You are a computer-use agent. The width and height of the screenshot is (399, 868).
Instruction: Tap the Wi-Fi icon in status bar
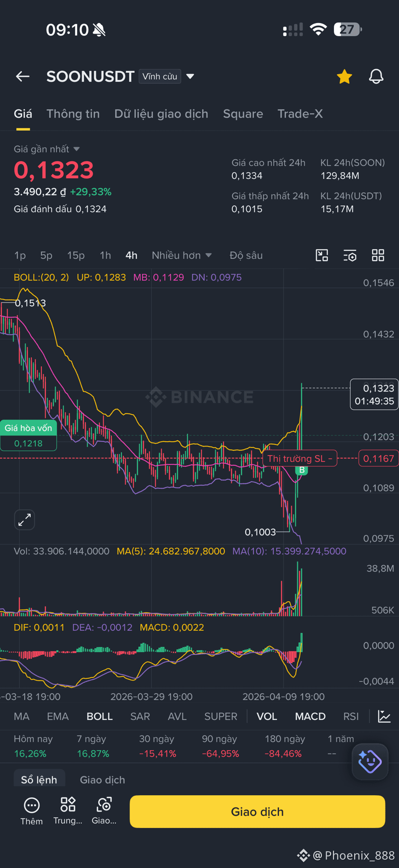coord(318,29)
